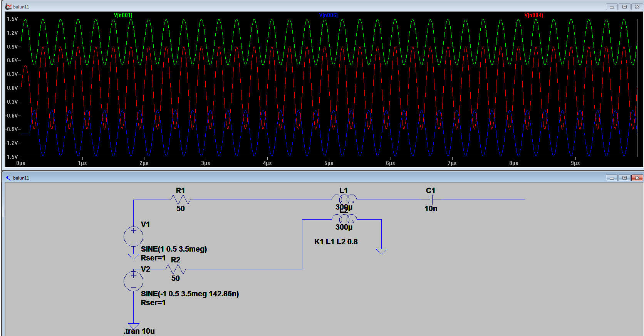Close the schematic window

point(637,178)
